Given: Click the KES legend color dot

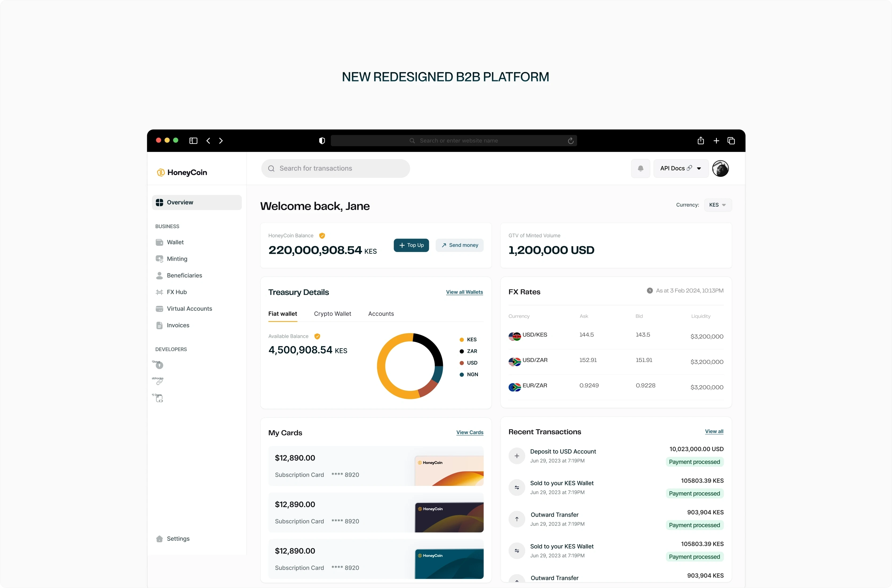Looking at the screenshot, I should [461, 340].
